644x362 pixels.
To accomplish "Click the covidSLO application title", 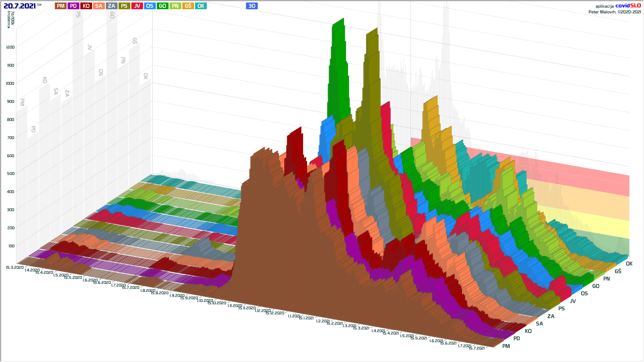I will 628,6.
